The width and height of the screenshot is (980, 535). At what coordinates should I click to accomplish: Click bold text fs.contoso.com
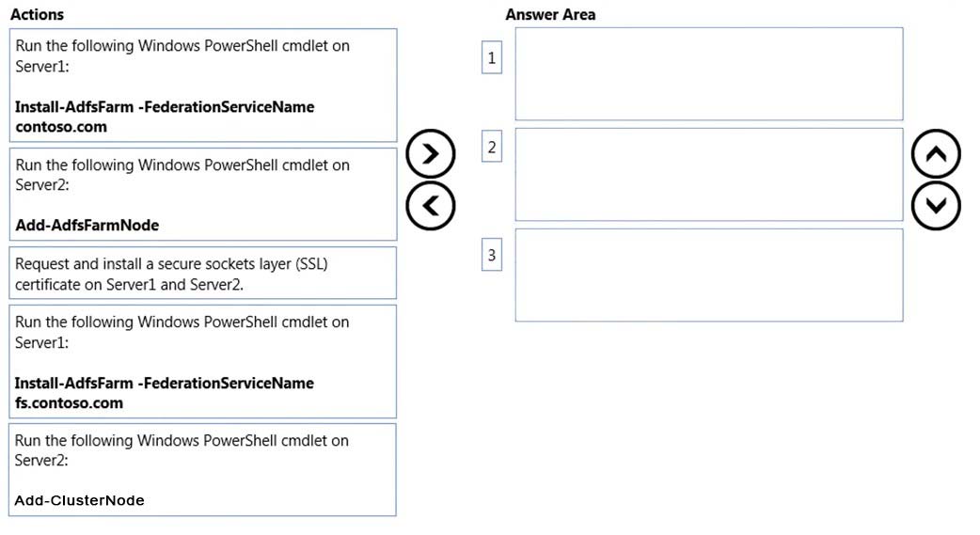69,403
